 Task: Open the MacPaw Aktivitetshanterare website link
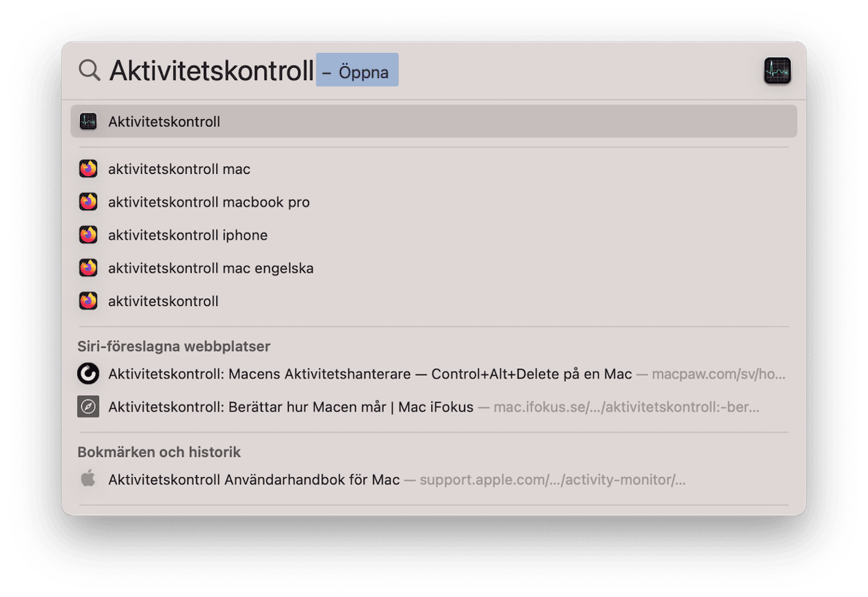point(370,374)
